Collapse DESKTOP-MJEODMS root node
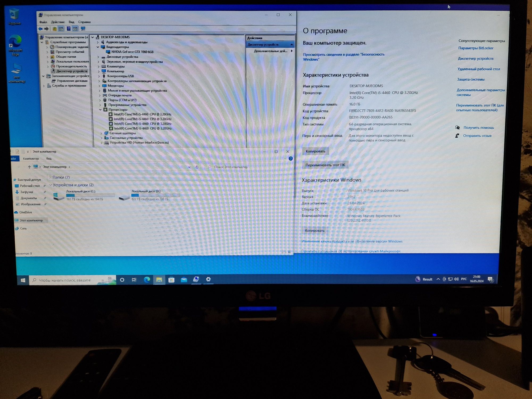Viewport: 532px width, 399px height. click(93, 37)
